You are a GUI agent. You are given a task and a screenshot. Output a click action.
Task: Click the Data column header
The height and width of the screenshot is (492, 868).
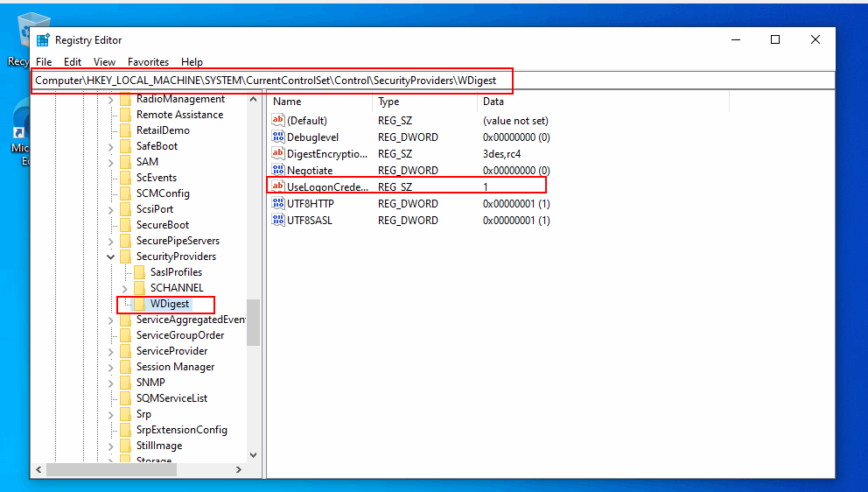pyautogui.click(x=493, y=102)
